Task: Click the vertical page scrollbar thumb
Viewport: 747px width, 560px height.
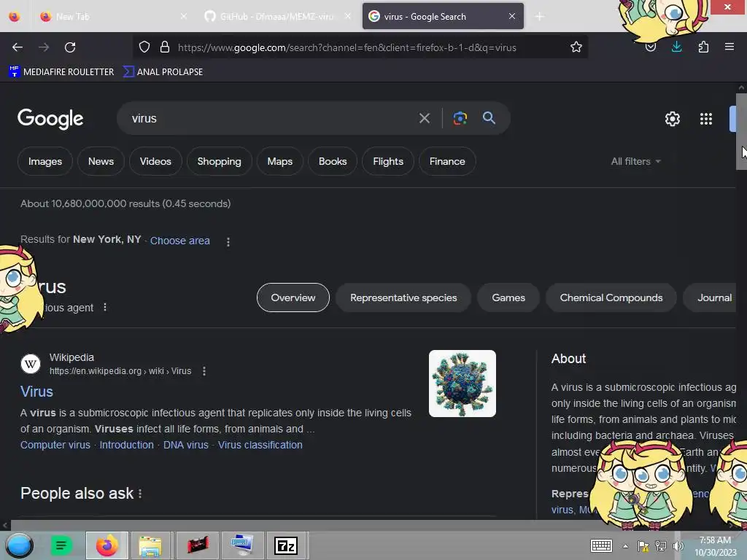Action: (741, 132)
